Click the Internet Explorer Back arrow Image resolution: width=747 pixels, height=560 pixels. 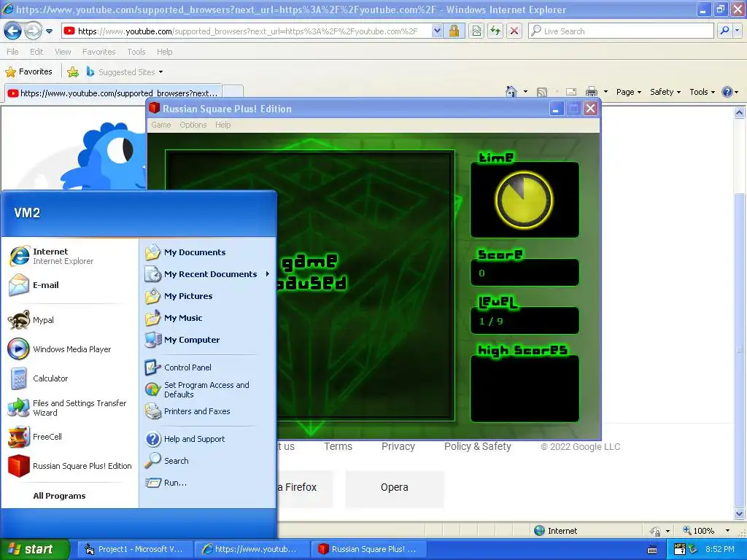12,31
